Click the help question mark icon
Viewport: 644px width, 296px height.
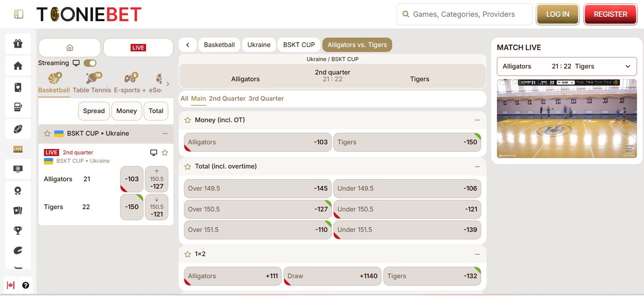pyautogui.click(x=25, y=285)
